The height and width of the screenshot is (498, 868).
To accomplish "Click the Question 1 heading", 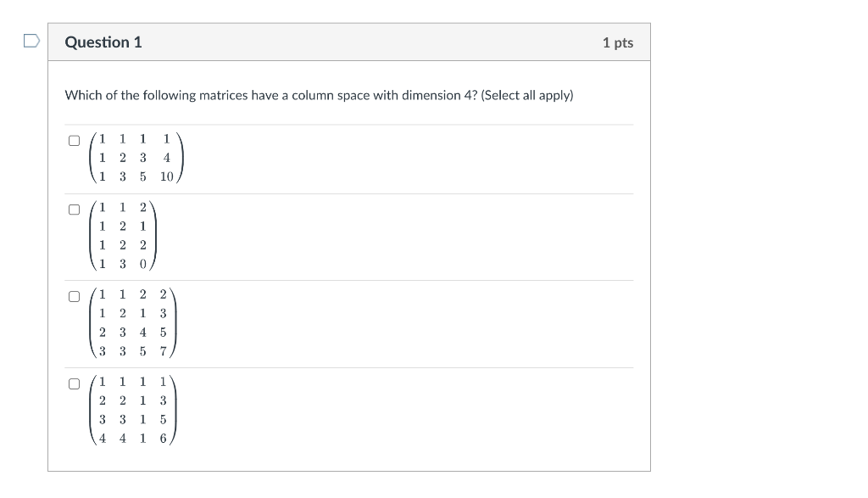I will pyautogui.click(x=103, y=42).
